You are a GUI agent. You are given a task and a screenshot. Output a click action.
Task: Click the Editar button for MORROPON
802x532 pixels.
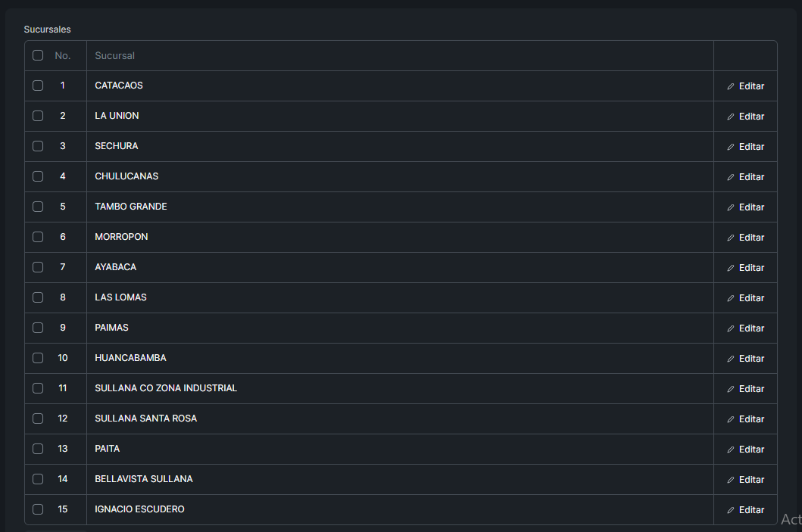(746, 238)
